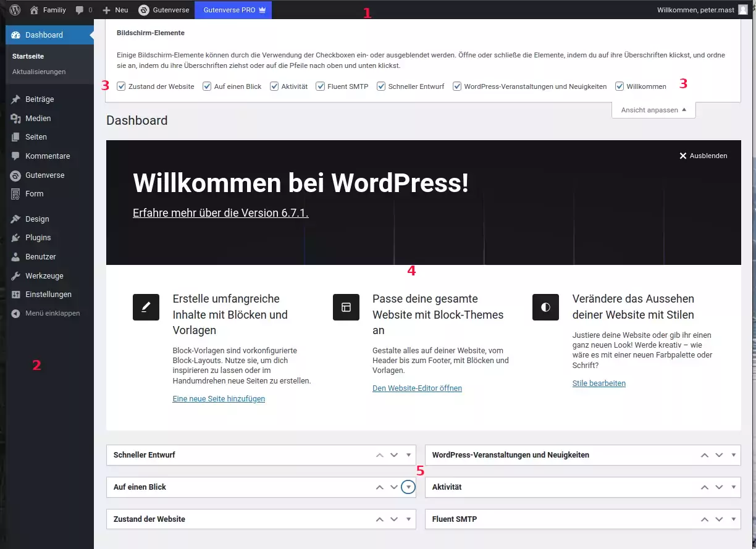Click the Gutenverse icon in sidebar
The image size is (756, 549).
point(16,175)
